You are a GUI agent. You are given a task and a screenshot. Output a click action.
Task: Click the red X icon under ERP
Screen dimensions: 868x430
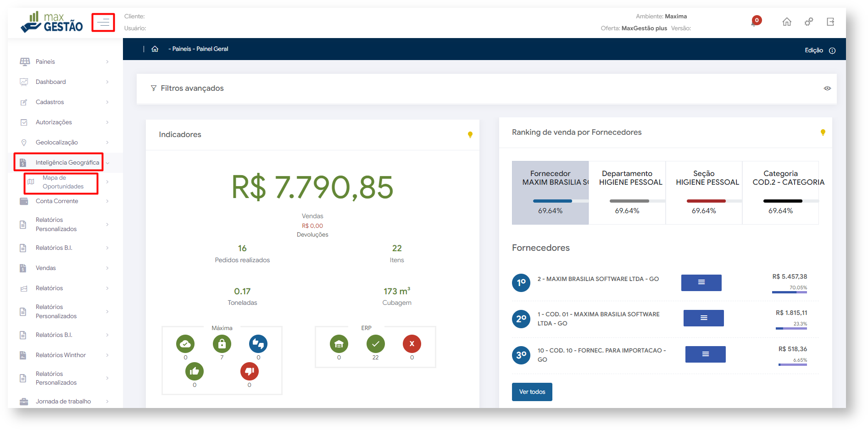(412, 344)
